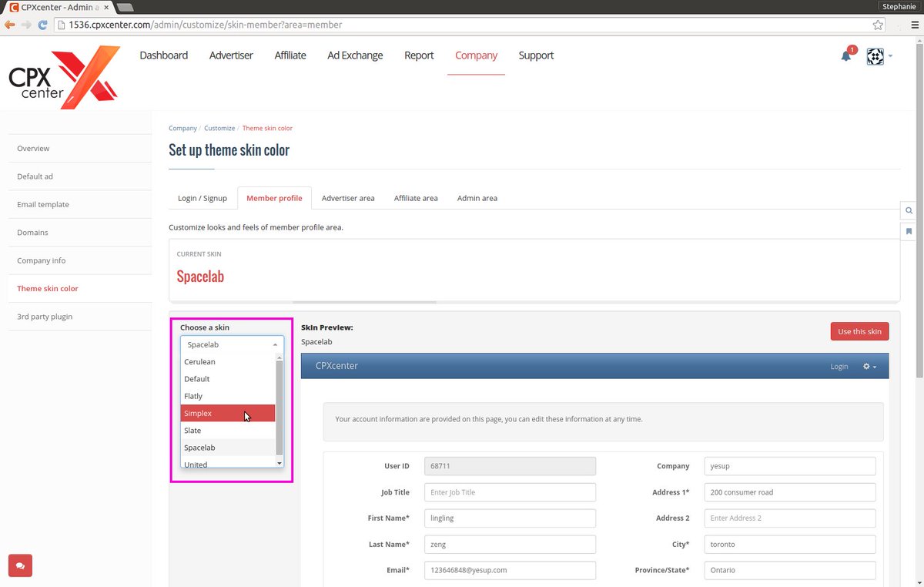Open the search icon on the right edge
Viewport: 924px width, 587px height.
909,210
